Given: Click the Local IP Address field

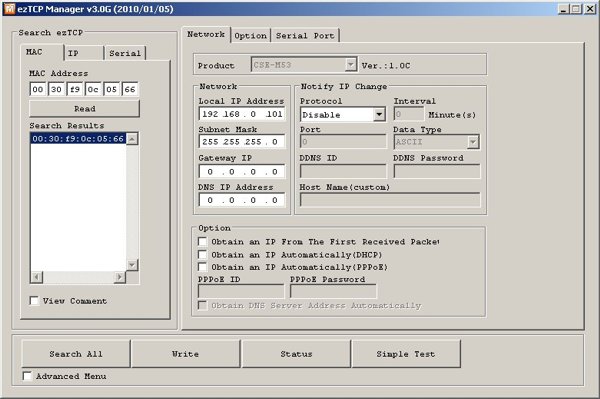Looking at the screenshot, I should (242, 114).
